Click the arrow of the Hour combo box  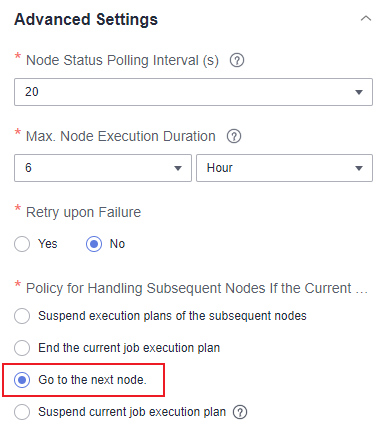click(x=359, y=168)
